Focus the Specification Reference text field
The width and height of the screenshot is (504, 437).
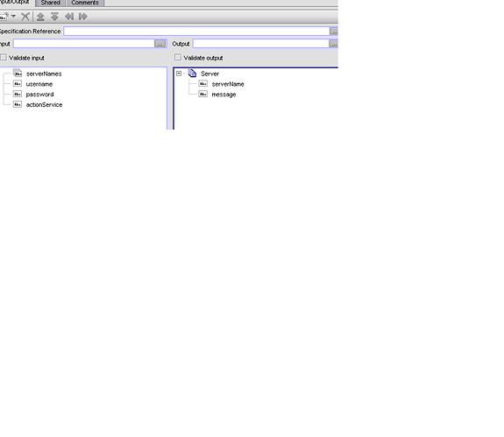point(196,32)
